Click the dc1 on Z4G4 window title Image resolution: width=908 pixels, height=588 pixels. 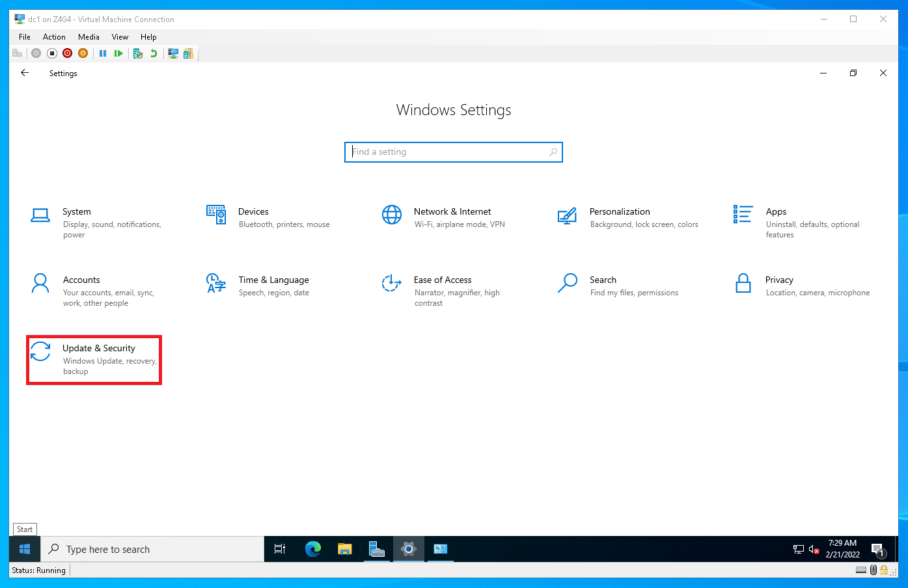pos(101,20)
